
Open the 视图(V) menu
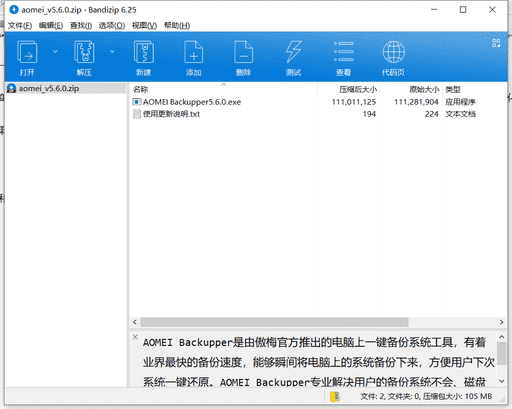[144, 26]
